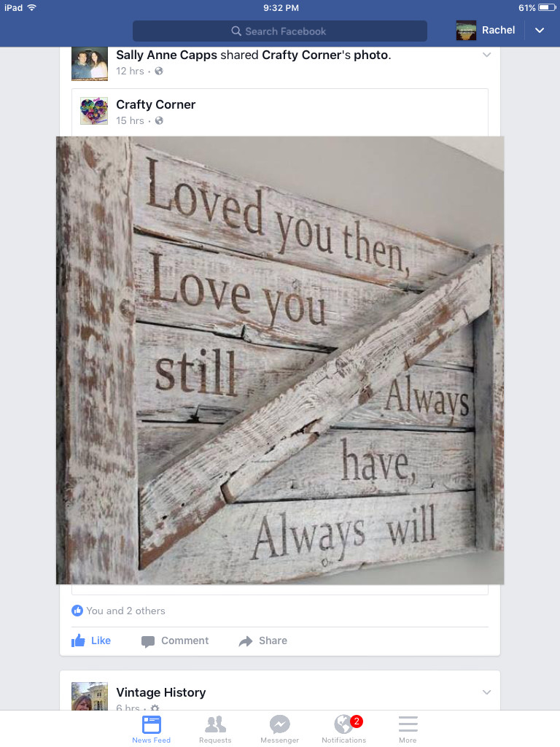Open Crafty Corner page avatar
The height and width of the screenshot is (747, 560).
pos(94,111)
